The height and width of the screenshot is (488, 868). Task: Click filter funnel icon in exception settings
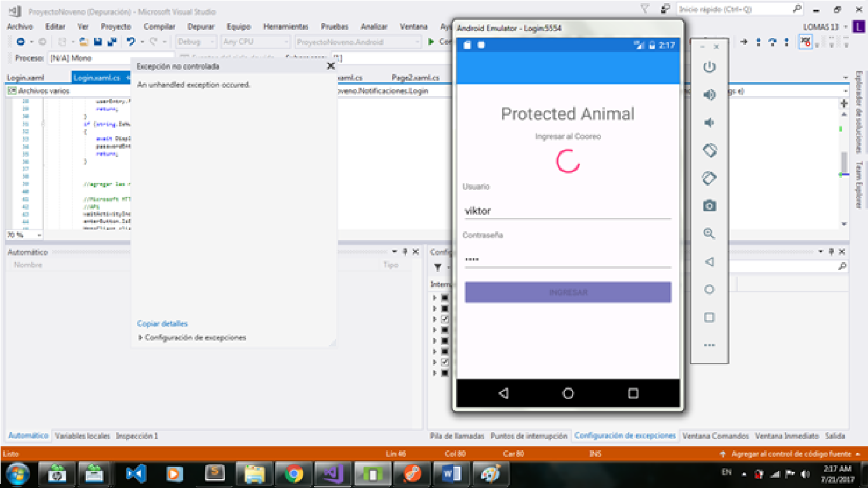[438, 268]
